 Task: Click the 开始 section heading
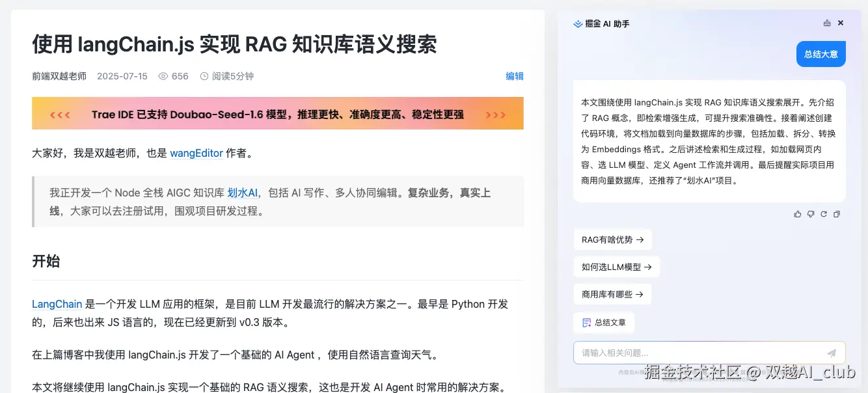(x=46, y=262)
